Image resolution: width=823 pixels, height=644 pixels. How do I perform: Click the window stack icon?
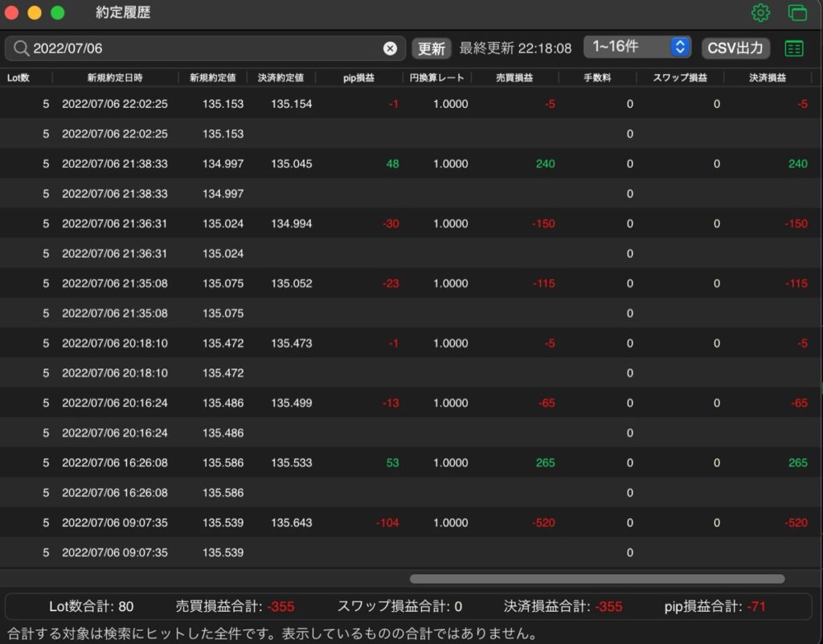tap(797, 13)
